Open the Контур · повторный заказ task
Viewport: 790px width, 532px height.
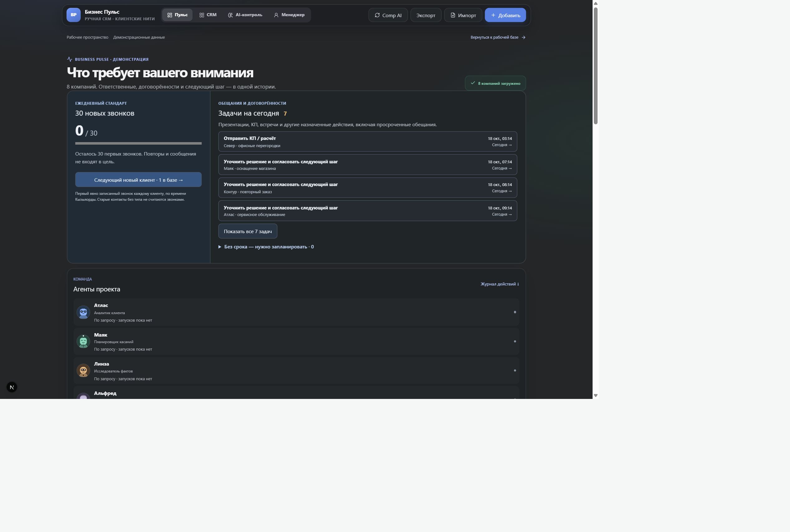(x=368, y=188)
